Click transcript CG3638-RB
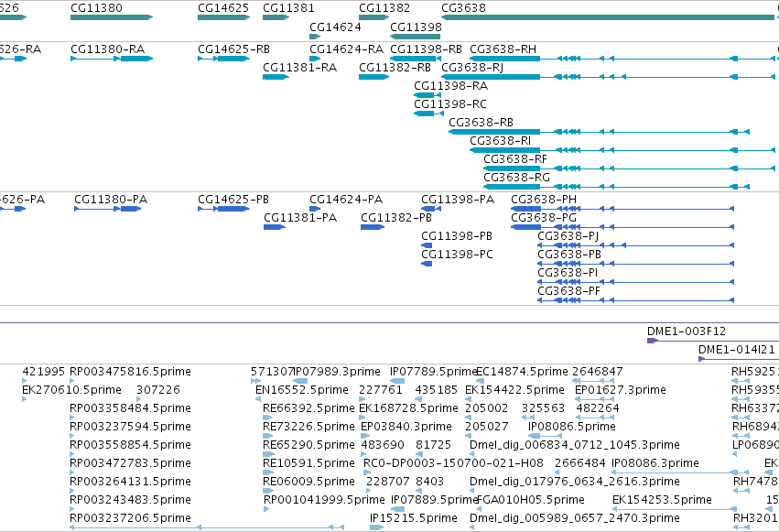This screenshot has height=532, width=779. click(x=599, y=132)
